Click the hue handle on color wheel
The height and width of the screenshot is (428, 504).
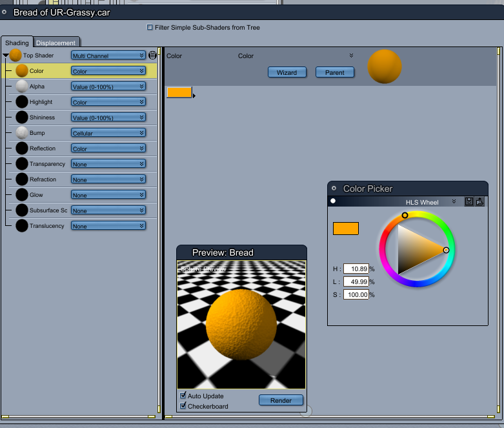coord(405,215)
